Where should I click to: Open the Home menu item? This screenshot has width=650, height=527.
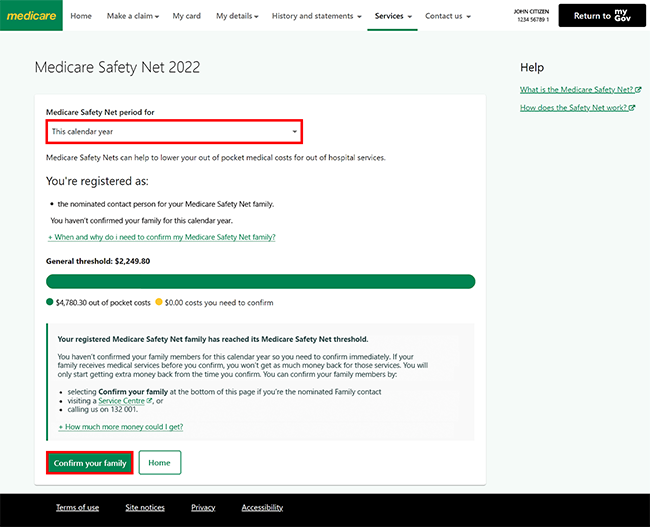81,16
